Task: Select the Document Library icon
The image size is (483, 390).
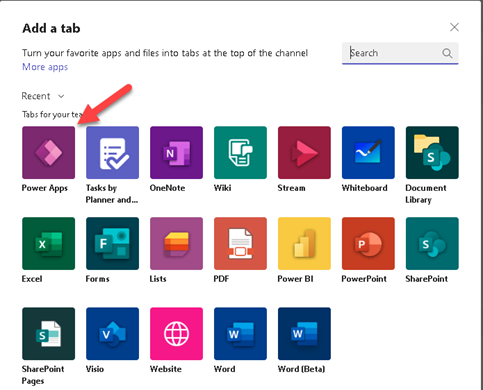Action: 432,153
